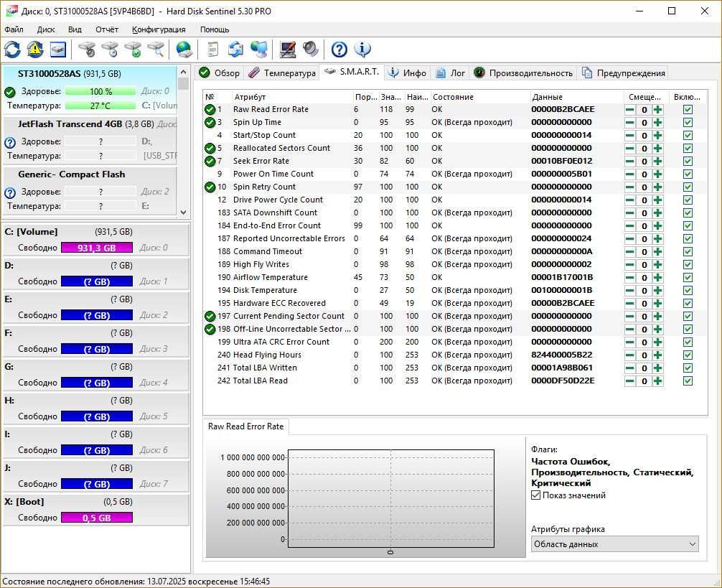The height and width of the screenshot is (588, 722).
Task: Click the Refresh disk information toolbar icon
Action: [x=12, y=50]
